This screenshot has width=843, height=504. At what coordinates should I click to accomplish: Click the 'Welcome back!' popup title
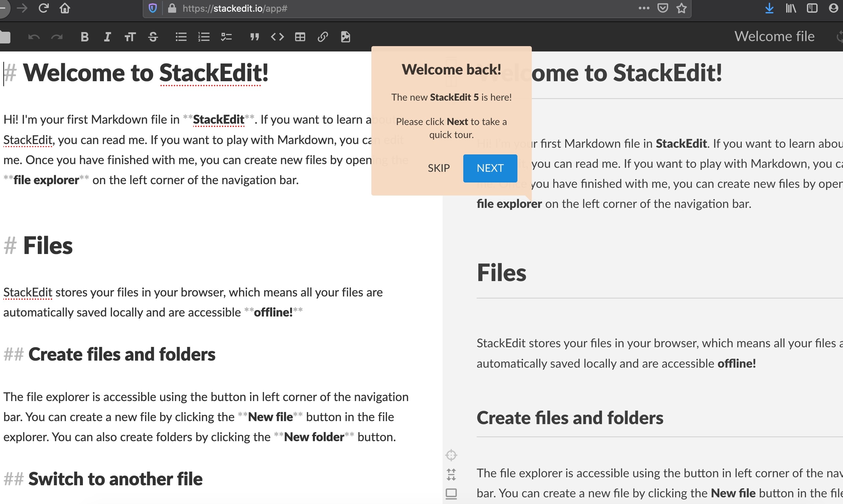pos(451,69)
